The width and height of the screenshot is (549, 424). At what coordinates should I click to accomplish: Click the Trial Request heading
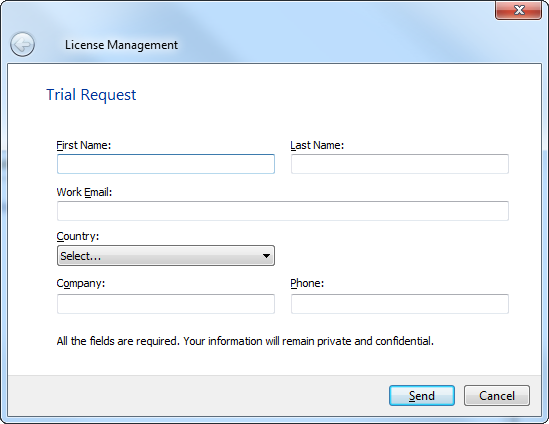point(91,95)
